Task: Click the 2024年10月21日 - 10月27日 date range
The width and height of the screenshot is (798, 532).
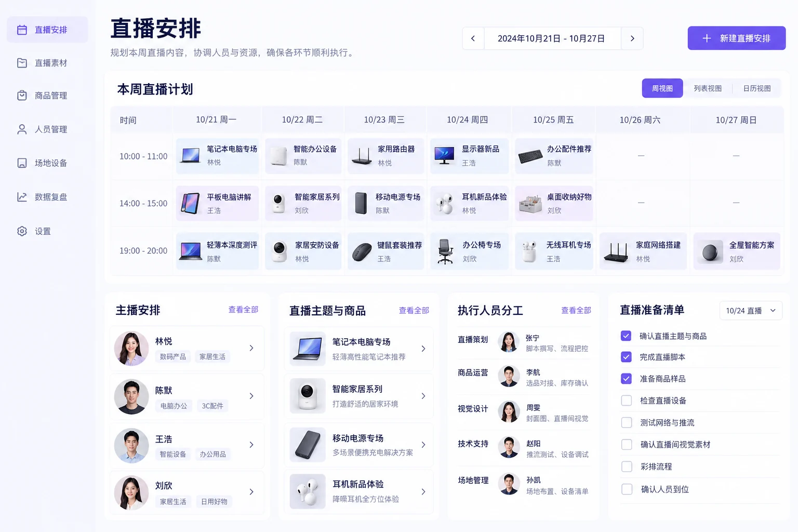Action: point(551,38)
